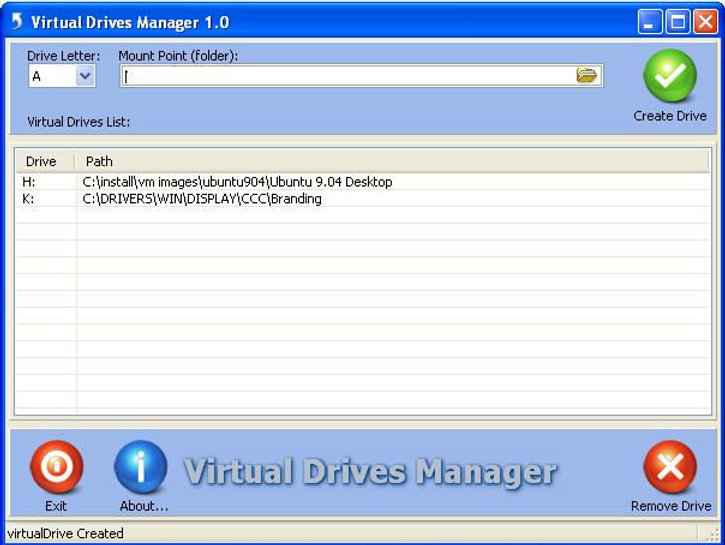The height and width of the screenshot is (545, 725).
Task: Click the About... text label
Action: point(144,507)
